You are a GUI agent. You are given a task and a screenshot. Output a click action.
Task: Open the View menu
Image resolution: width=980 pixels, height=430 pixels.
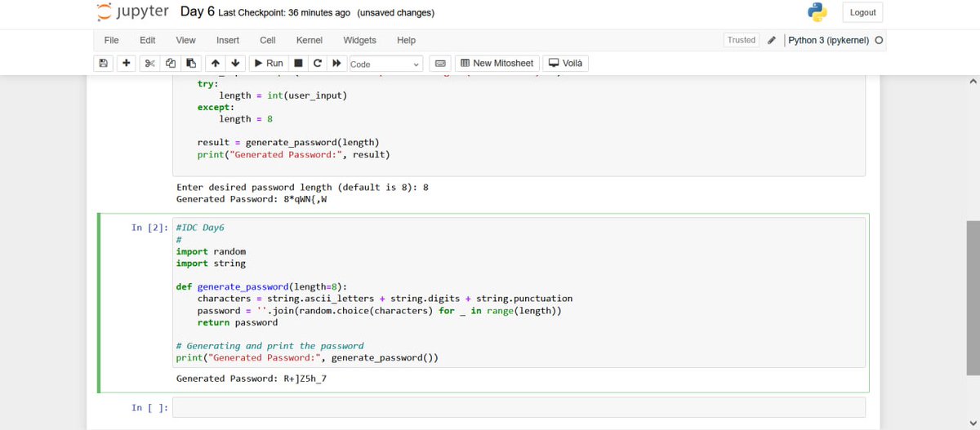pos(185,40)
